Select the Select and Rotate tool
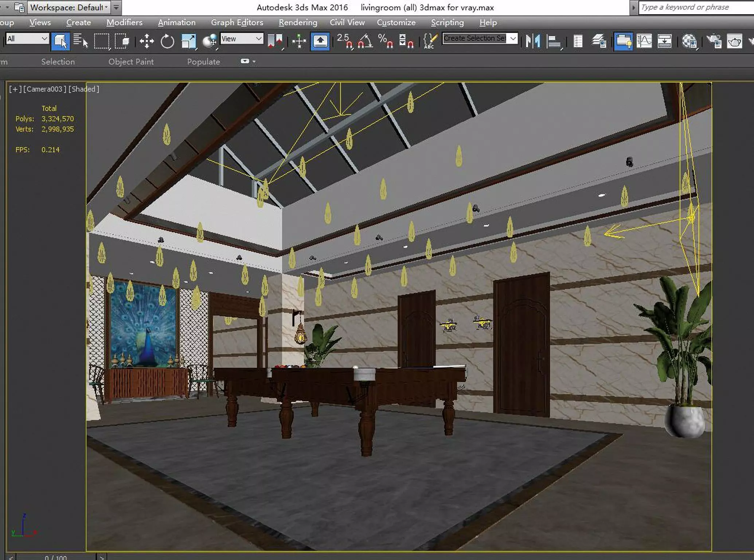This screenshot has height=560, width=754. click(x=167, y=41)
